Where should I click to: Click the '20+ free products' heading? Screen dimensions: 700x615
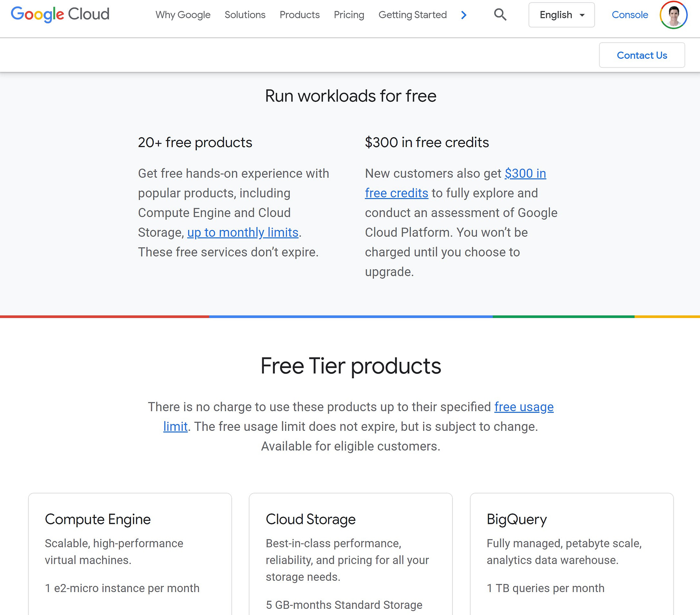point(195,143)
